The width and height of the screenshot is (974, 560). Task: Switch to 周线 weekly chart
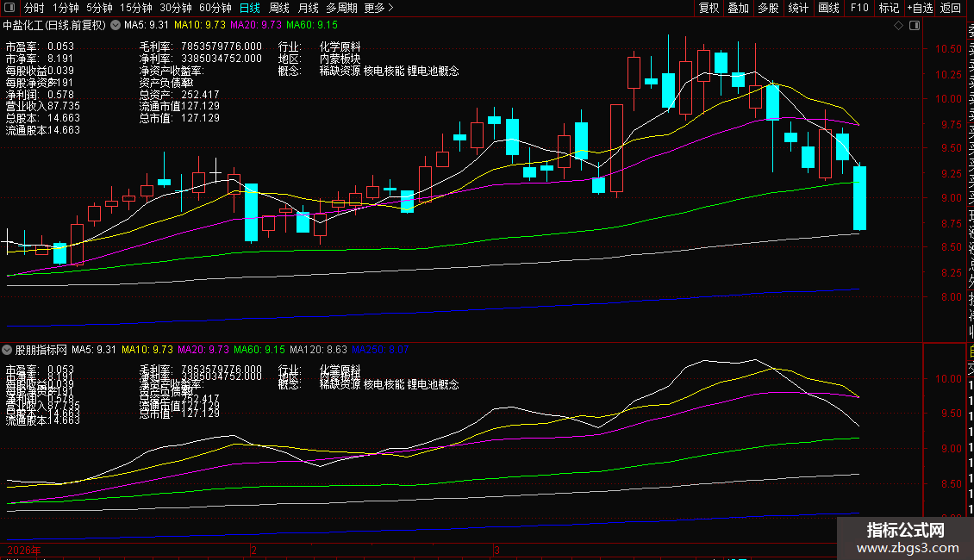(279, 8)
